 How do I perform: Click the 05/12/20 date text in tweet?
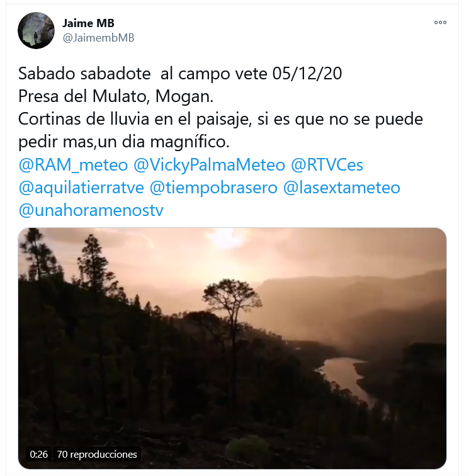[x=307, y=74]
